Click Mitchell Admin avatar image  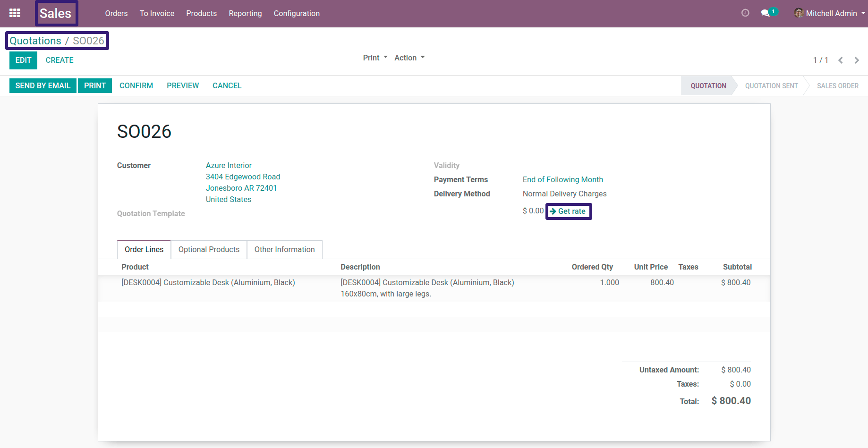coord(799,13)
